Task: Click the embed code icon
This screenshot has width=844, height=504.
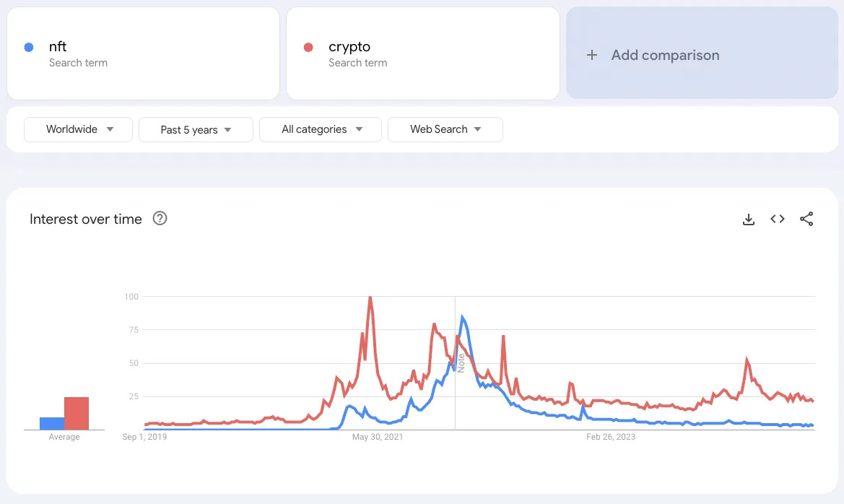Action: pos(778,220)
